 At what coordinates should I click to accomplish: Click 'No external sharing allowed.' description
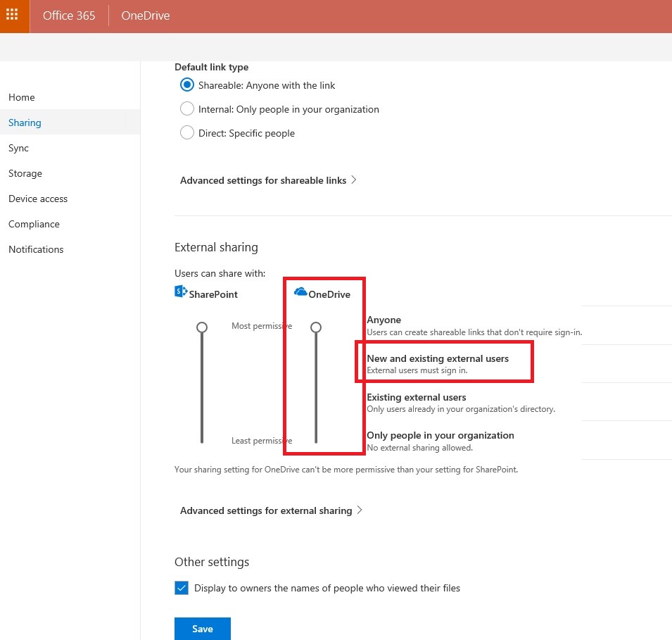420,447
